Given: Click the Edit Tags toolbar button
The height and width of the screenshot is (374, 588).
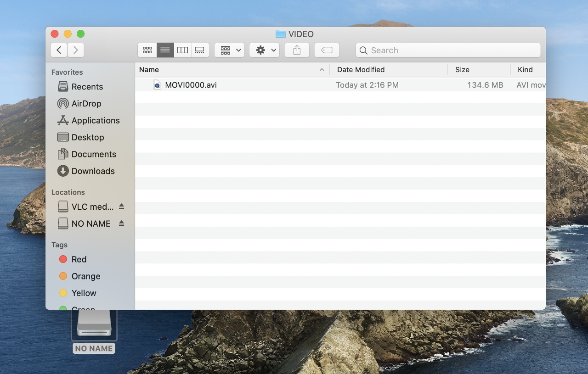Looking at the screenshot, I should (x=327, y=50).
